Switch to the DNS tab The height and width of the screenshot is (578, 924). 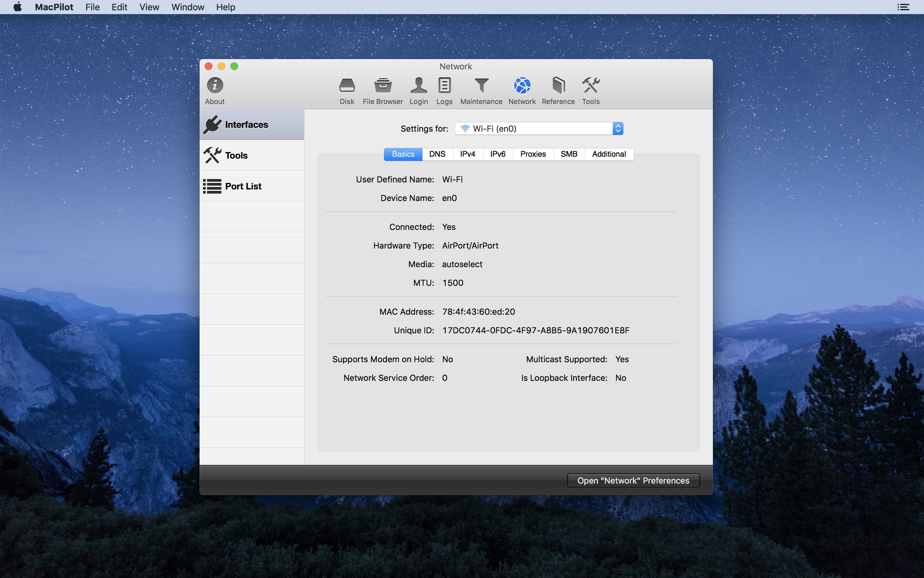click(437, 154)
